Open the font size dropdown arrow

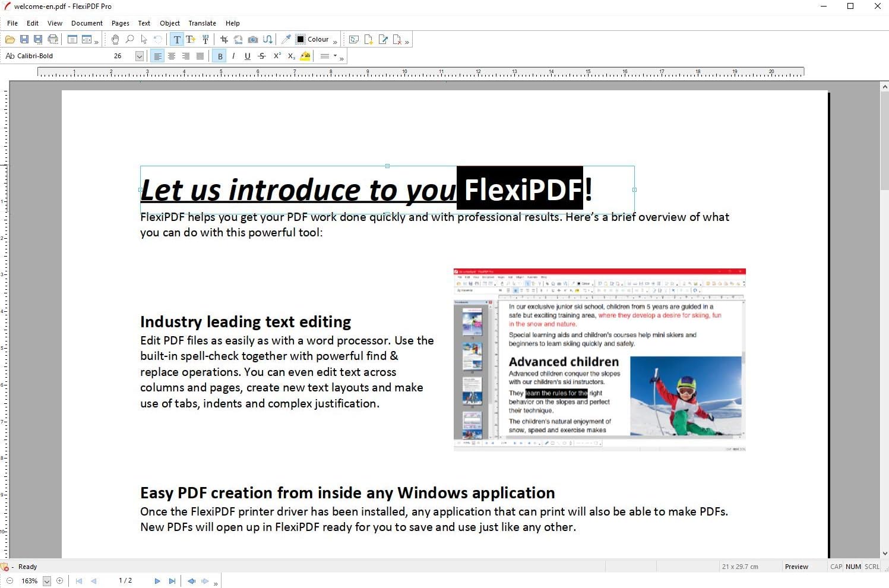pyautogui.click(x=140, y=56)
